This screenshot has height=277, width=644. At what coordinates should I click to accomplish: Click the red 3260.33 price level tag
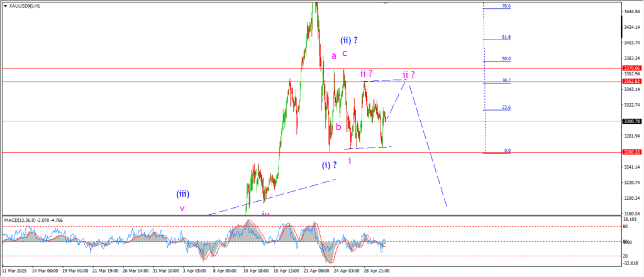click(x=632, y=152)
